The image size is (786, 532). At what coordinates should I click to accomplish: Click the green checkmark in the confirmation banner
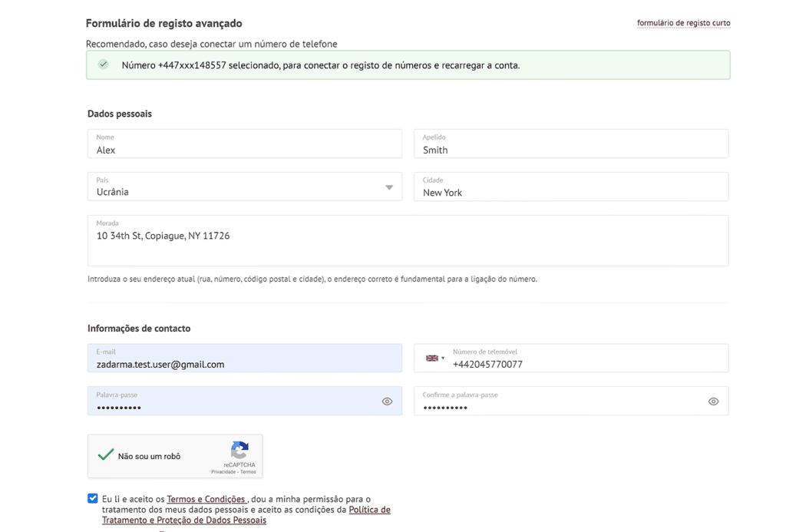[x=103, y=64]
